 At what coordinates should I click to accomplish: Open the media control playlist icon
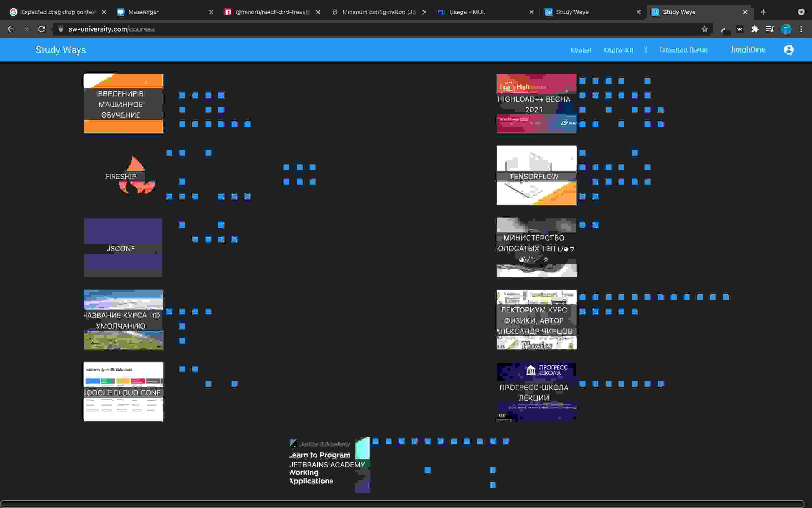point(770,29)
